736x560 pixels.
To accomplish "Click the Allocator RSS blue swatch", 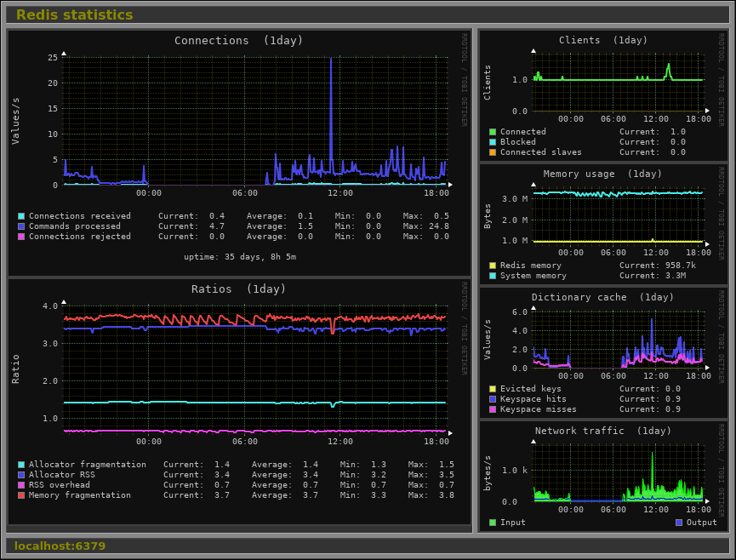I will (21, 475).
